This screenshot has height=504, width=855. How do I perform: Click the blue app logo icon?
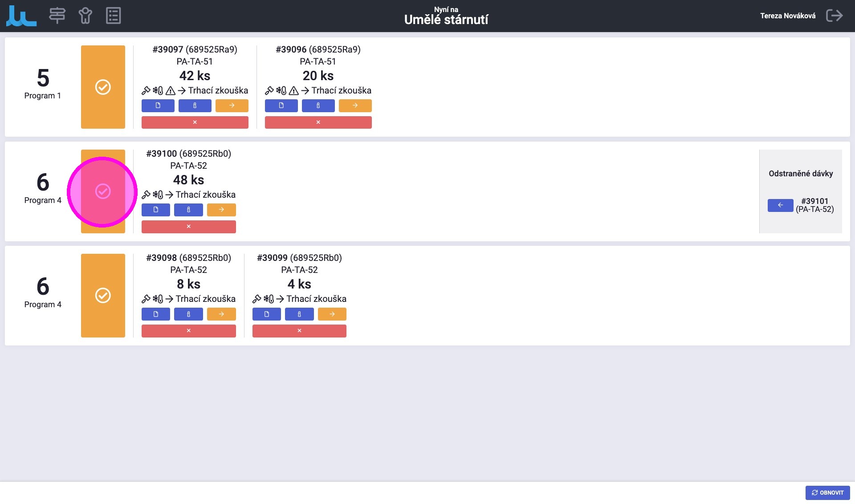click(x=21, y=16)
